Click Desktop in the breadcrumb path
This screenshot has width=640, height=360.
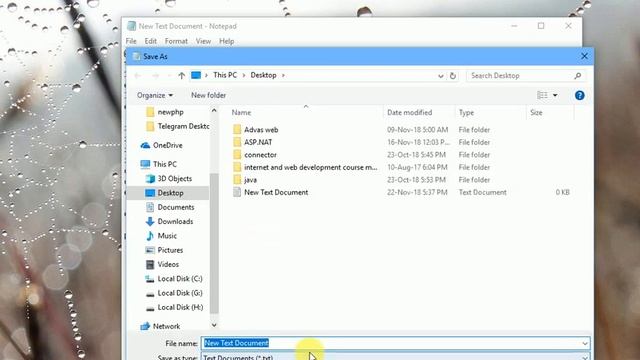click(x=263, y=75)
